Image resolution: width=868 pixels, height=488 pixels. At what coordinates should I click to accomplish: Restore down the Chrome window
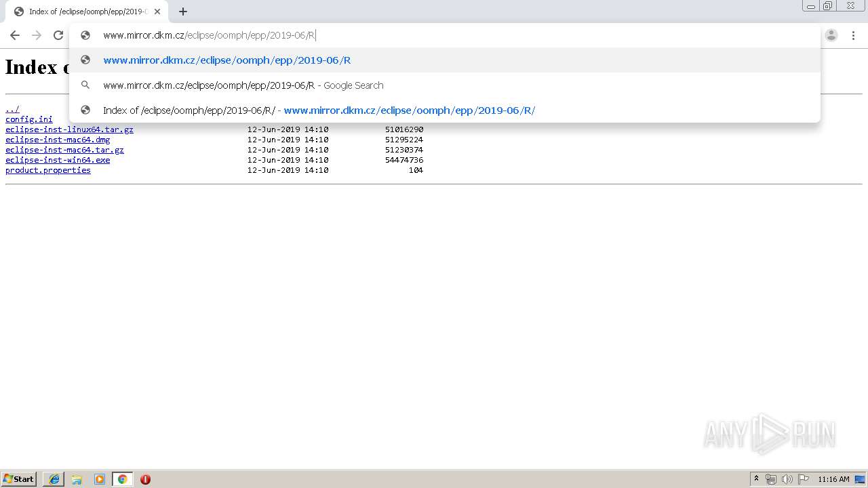click(828, 5)
